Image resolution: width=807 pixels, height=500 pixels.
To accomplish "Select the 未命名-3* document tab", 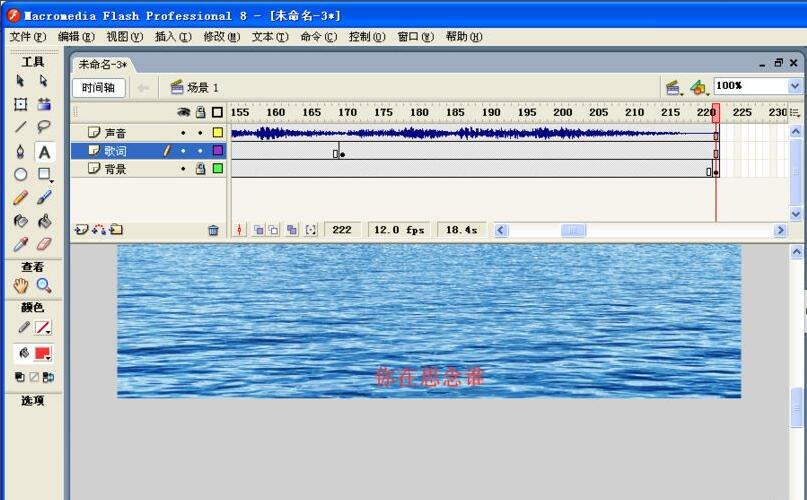I will click(102, 64).
